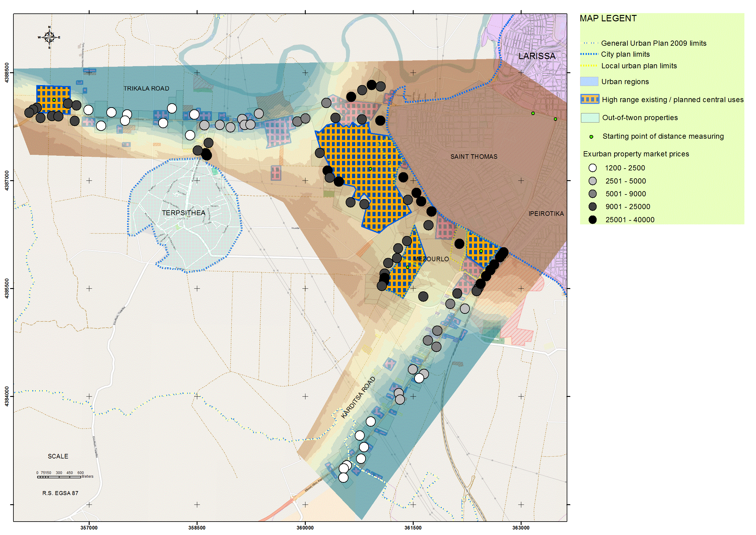Click the gray 5001 - 9000 legend circle

coord(592,194)
